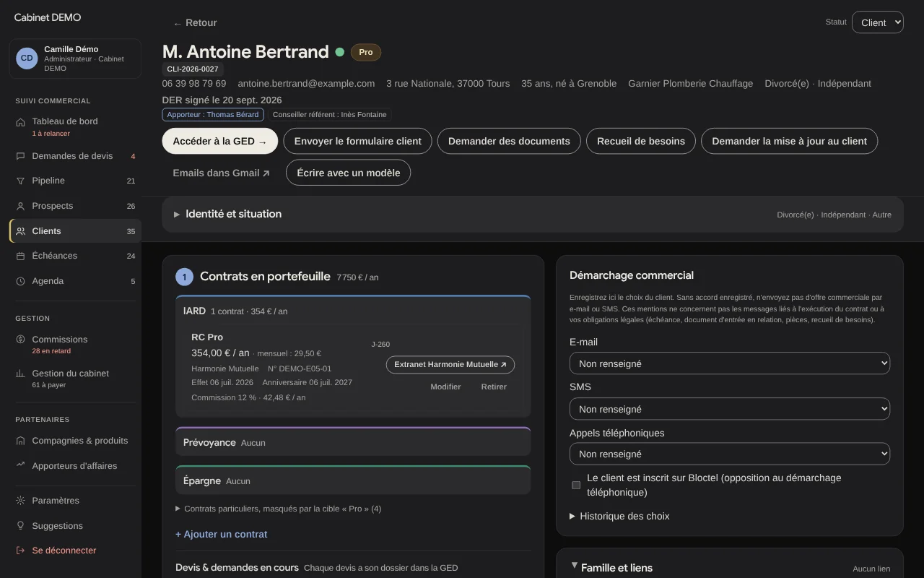Go to Échéances in the sidebar
The image size is (924, 578).
click(75, 256)
